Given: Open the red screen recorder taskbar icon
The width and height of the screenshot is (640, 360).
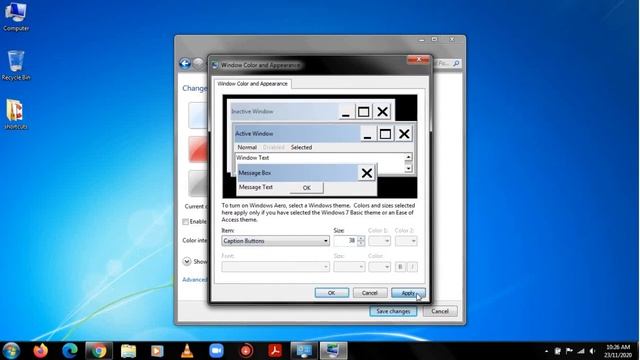Looking at the screenshot, I should (x=246, y=351).
